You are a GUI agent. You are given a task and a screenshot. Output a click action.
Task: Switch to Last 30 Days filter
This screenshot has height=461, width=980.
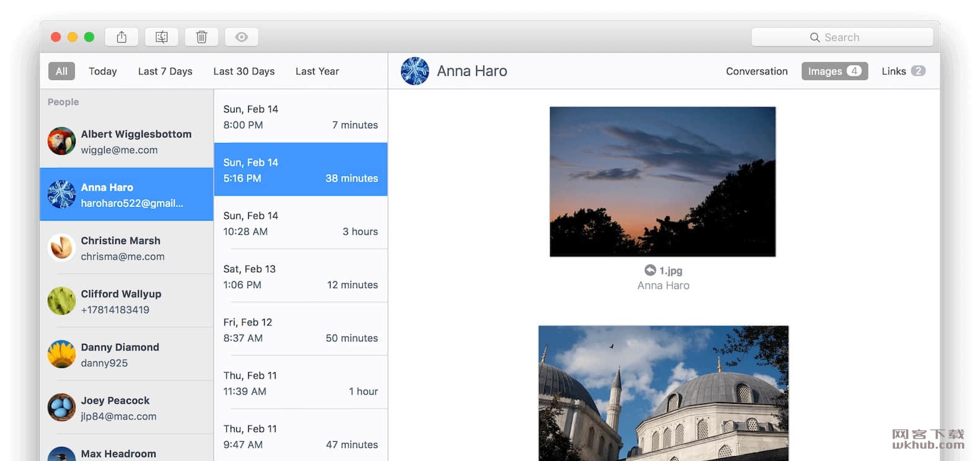coord(244,71)
